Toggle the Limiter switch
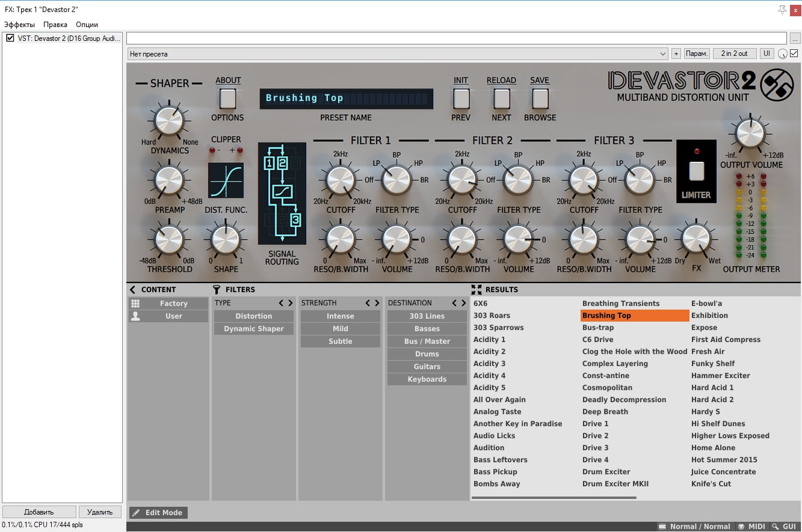802x532 pixels. point(696,171)
